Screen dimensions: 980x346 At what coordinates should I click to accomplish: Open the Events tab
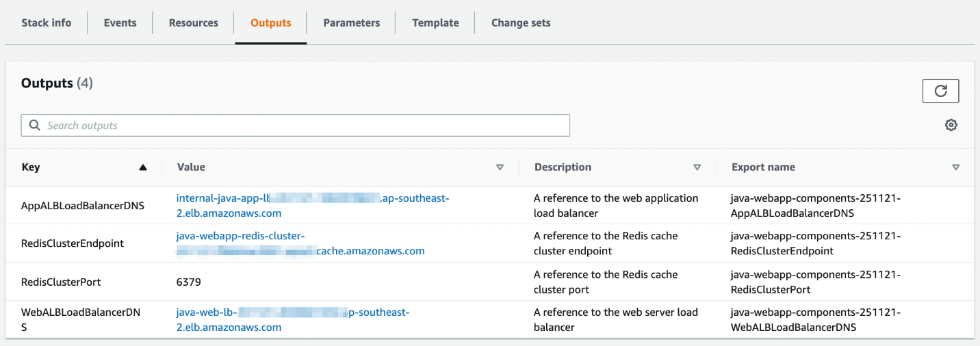point(120,23)
